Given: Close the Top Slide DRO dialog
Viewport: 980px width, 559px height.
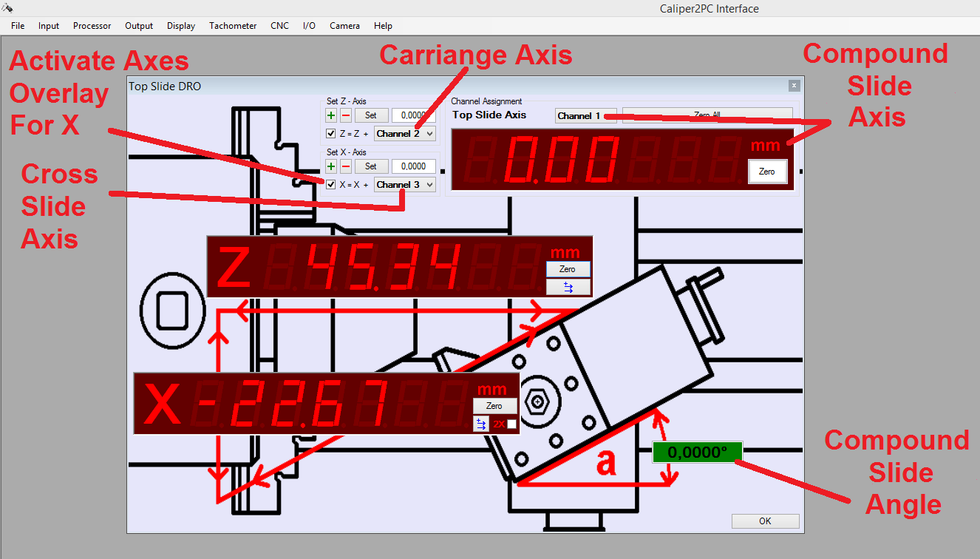Looking at the screenshot, I should [794, 86].
